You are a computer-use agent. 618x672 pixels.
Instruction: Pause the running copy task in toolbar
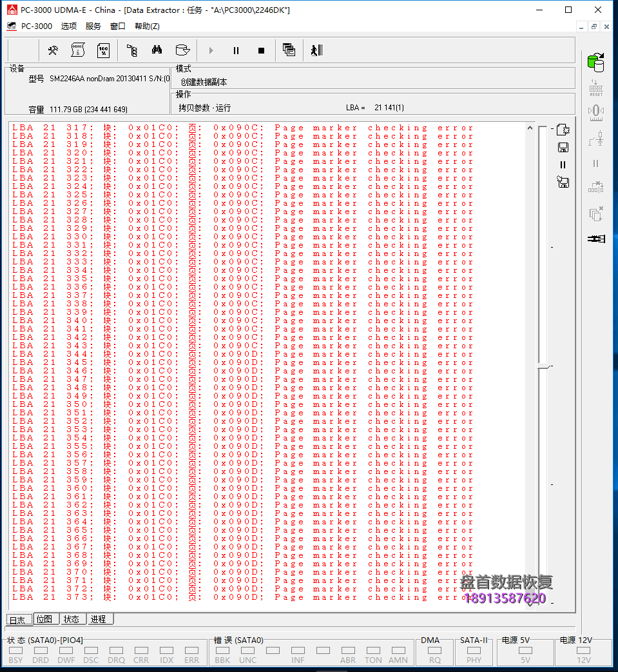236,50
